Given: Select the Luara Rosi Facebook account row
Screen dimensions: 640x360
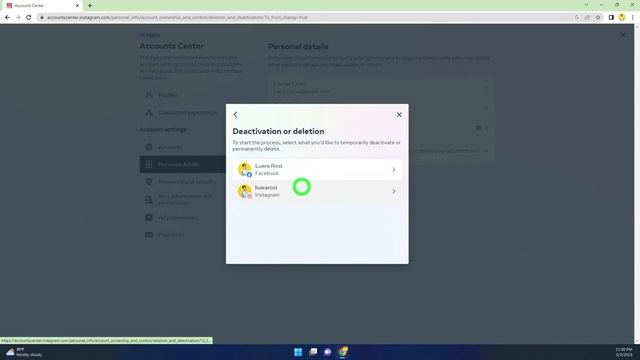Looking at the screenshot, I should (x=317, y=169).
